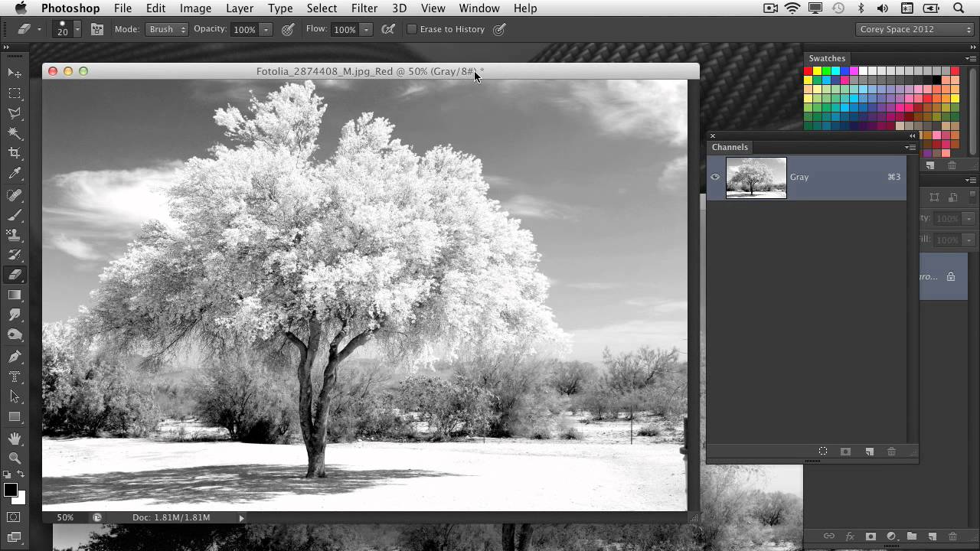Select the Sponge tool

(x=15, y=334)
